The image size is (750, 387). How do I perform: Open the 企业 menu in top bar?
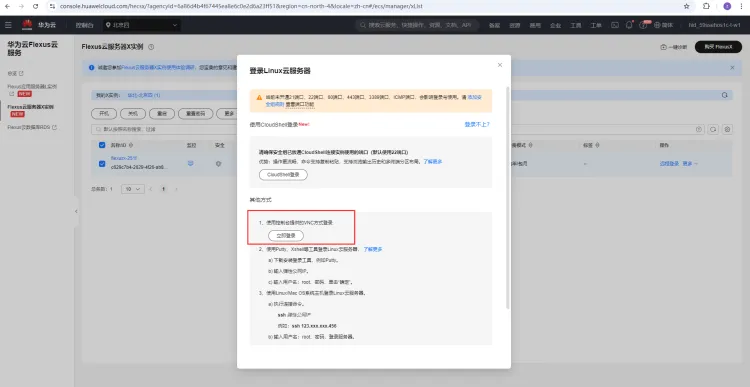click(x=555, y=25)
